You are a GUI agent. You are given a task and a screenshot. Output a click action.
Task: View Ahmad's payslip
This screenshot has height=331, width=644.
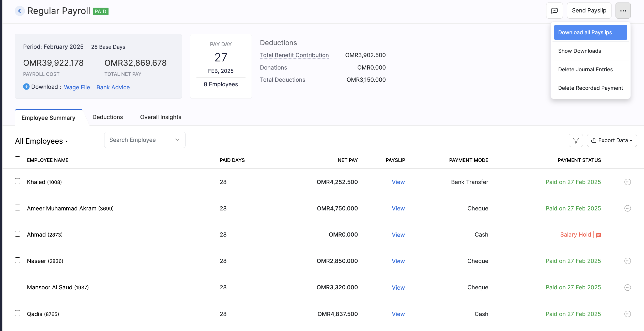point(398,235)
